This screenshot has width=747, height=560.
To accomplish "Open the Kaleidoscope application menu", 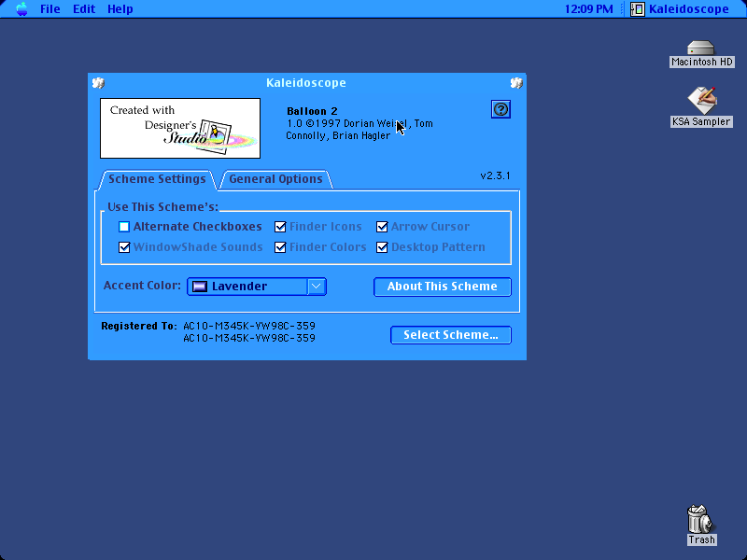I will point(680,9).
